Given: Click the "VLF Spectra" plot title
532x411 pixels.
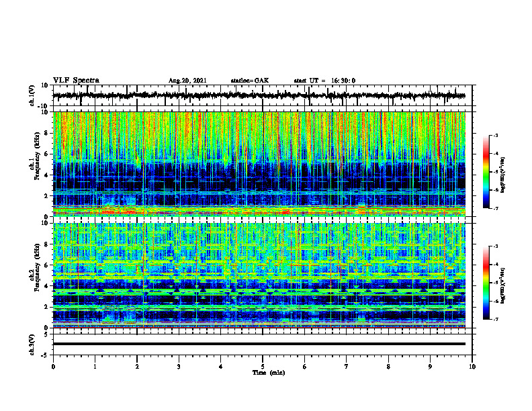Looking at the screenshot, I should click(76, 81).
